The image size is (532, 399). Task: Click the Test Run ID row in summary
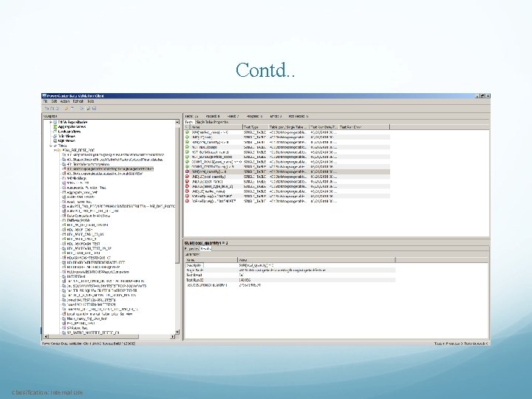[x=290, y=280]
